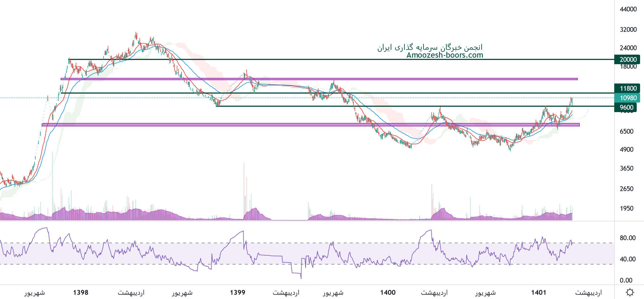Open chart settings with the gear icon
Viewport: 644px width, 299px height.
(x=630, y=292)
